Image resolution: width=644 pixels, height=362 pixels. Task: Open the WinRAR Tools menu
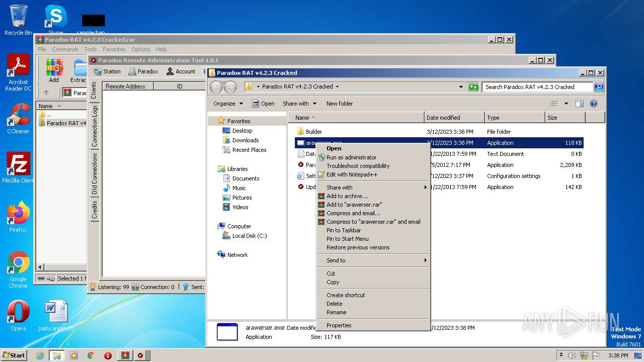coord(91,49)
